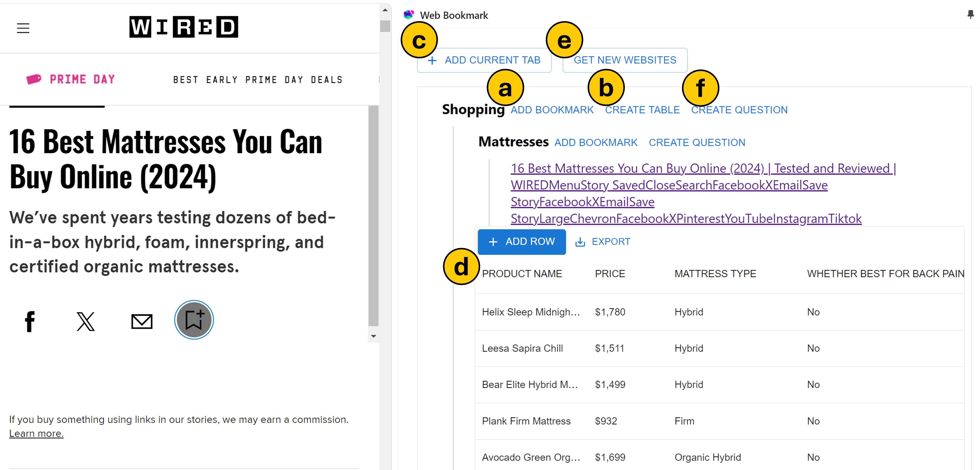This screenshot has height=470, width=980.
Task: Select the Bear Elite Hybrid cell
Action: click(530, 385)
